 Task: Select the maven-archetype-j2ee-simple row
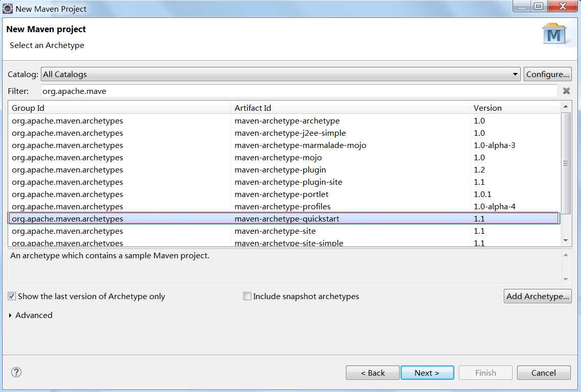pyautogui.click(x=284, y=133)
